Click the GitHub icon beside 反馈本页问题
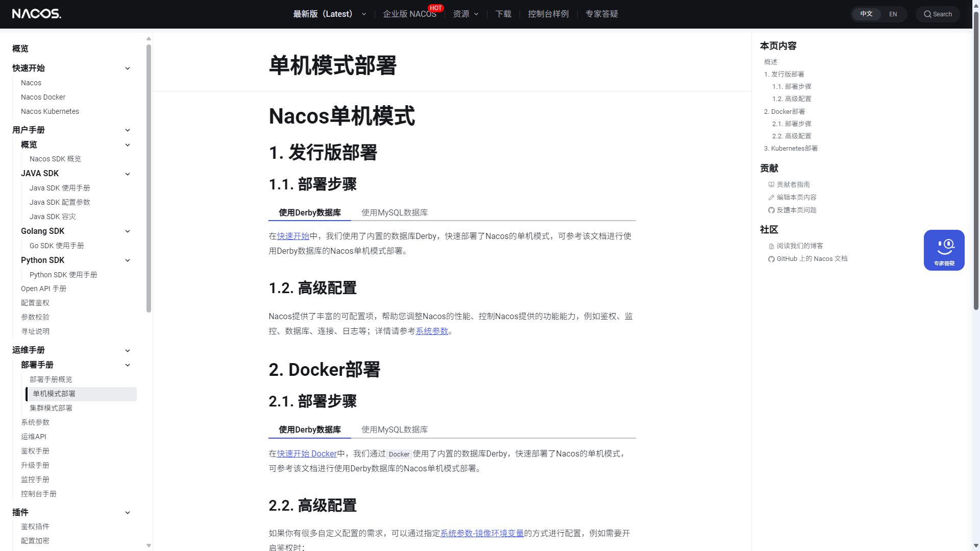Screen dimensions: 980x551 point(771,210)
